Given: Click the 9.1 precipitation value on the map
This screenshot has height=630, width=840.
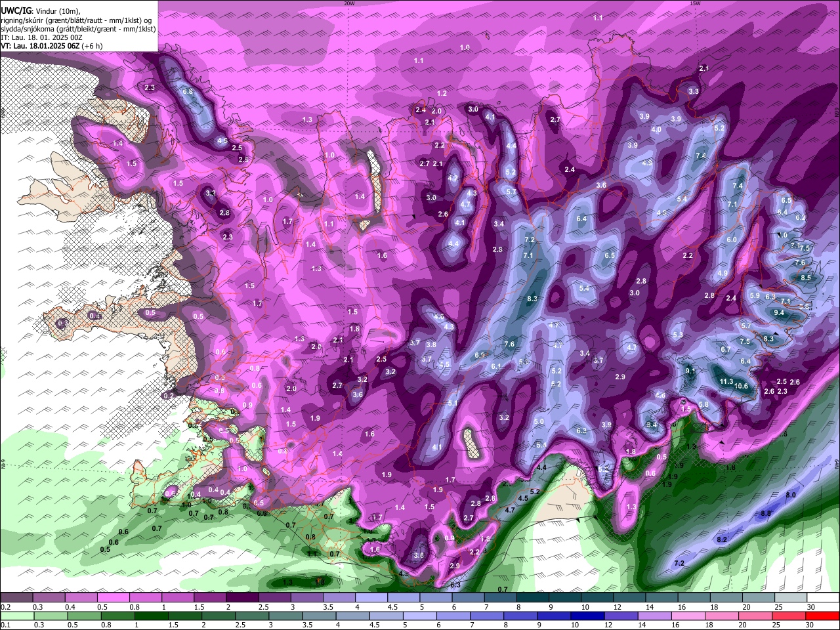Looking at the screenshot, I should 690,371.
